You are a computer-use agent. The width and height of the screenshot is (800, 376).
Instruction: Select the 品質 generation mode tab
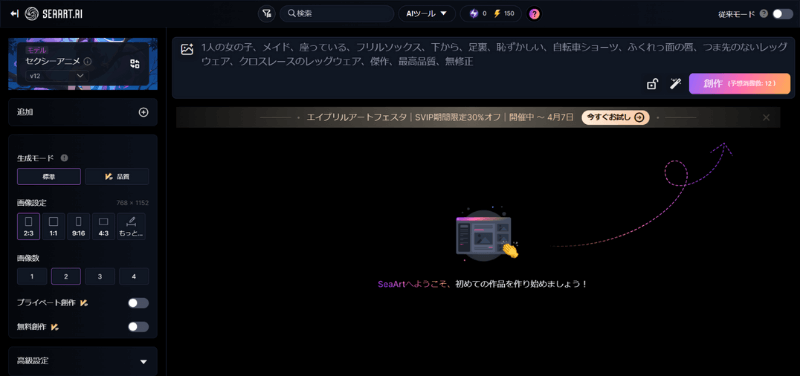point(117,176)
